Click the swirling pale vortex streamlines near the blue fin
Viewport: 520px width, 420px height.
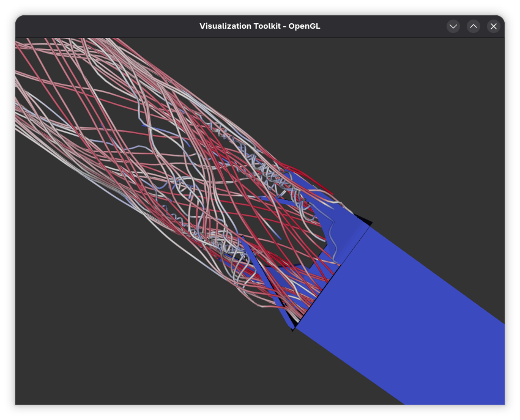coord(226,249)
